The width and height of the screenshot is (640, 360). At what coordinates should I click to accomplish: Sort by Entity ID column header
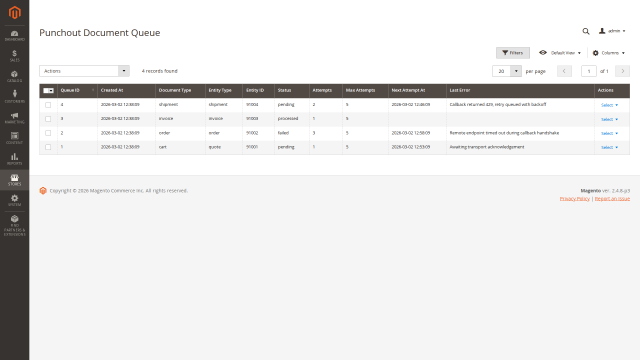(x=258, y=90)
